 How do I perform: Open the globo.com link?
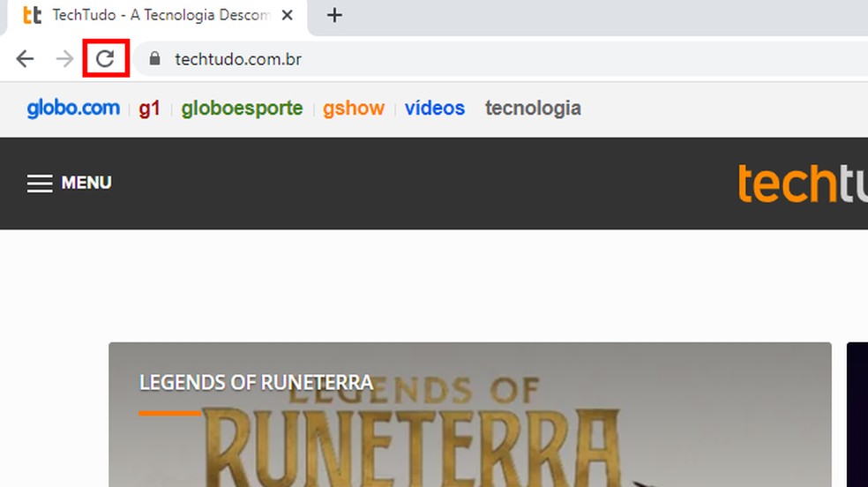click(73, 108)
